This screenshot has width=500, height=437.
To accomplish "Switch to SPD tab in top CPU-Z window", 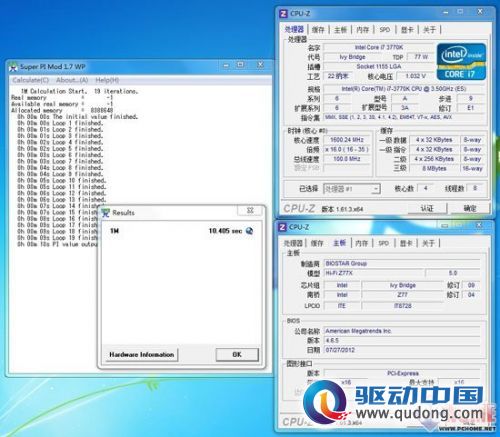I will click(385, 30).
